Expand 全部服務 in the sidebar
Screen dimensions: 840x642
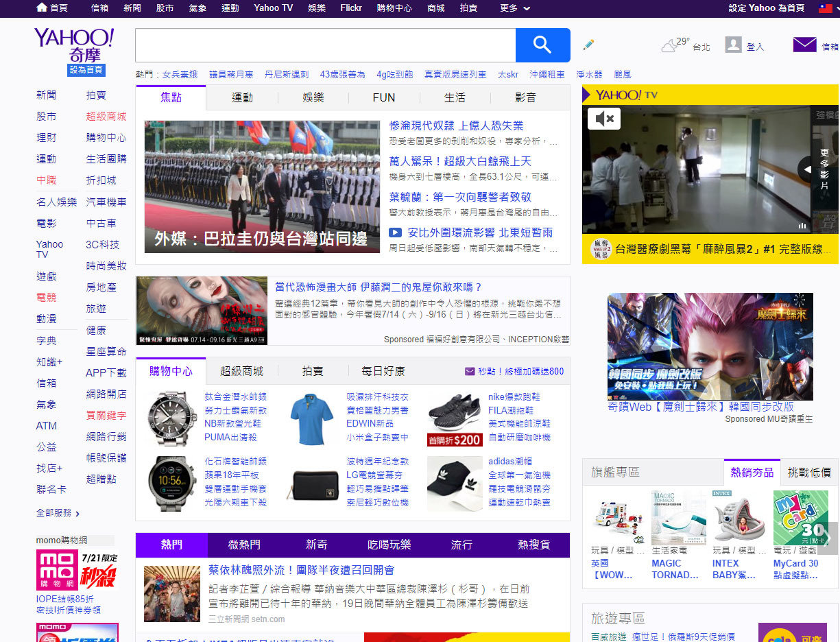58,512
